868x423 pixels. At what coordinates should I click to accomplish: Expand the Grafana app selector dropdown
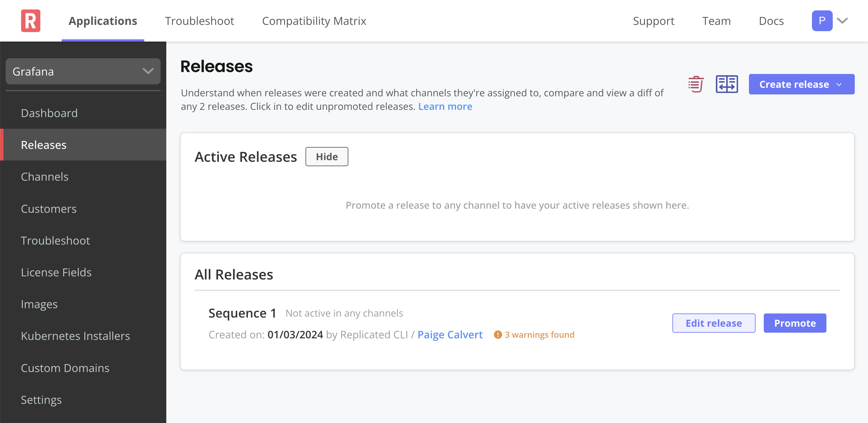click(83, 71)
